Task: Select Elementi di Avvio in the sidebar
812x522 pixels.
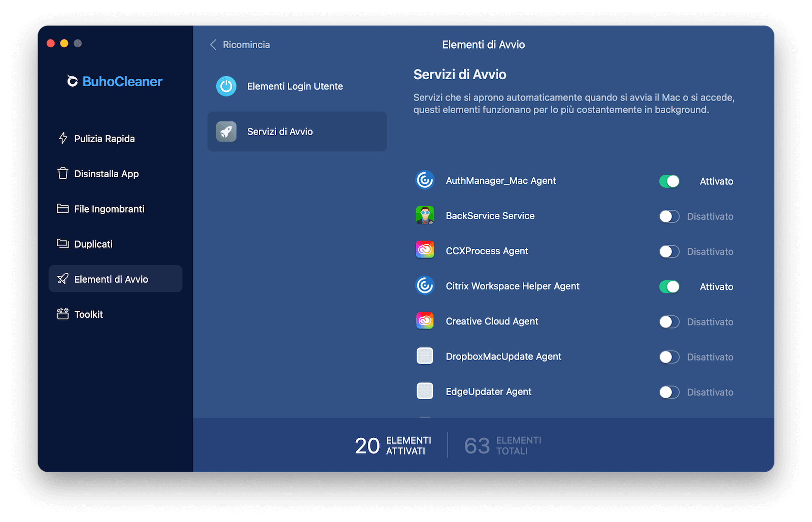Action: 115,279
